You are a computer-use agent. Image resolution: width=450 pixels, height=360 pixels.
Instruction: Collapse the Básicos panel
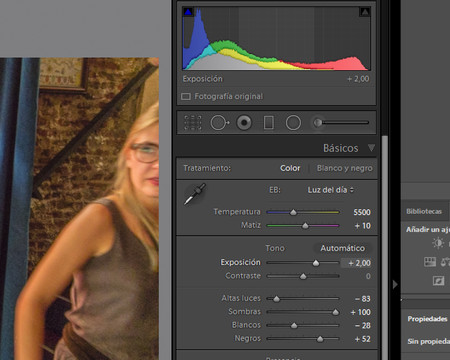point(371,148)
